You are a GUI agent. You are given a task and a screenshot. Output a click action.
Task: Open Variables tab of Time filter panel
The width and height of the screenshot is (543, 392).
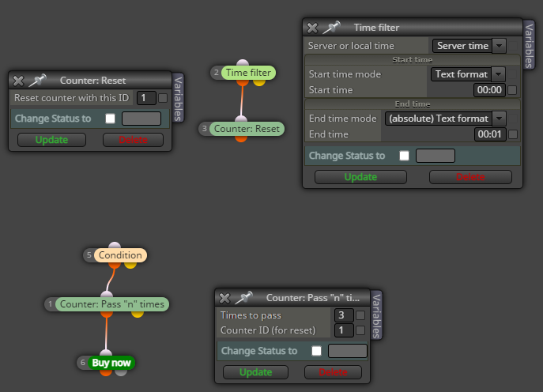pyautogui.click(x=529, y=45)
